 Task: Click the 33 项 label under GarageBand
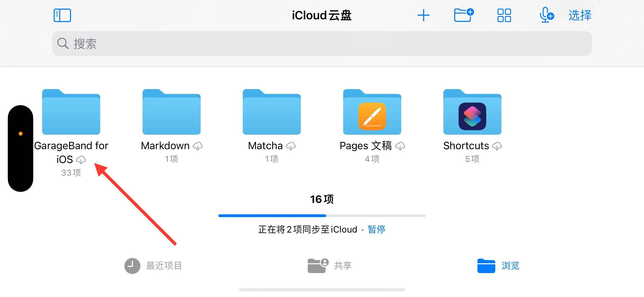(x=71, y=173)
